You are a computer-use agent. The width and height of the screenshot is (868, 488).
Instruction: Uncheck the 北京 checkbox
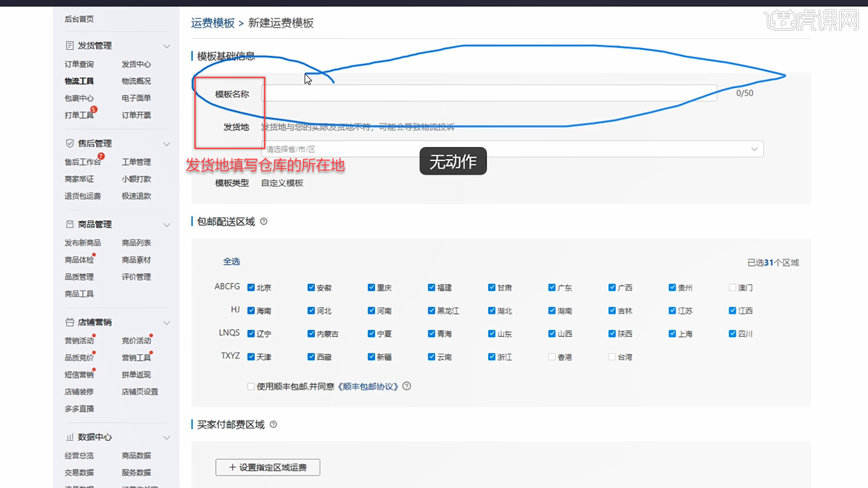[x=251, y=287]
